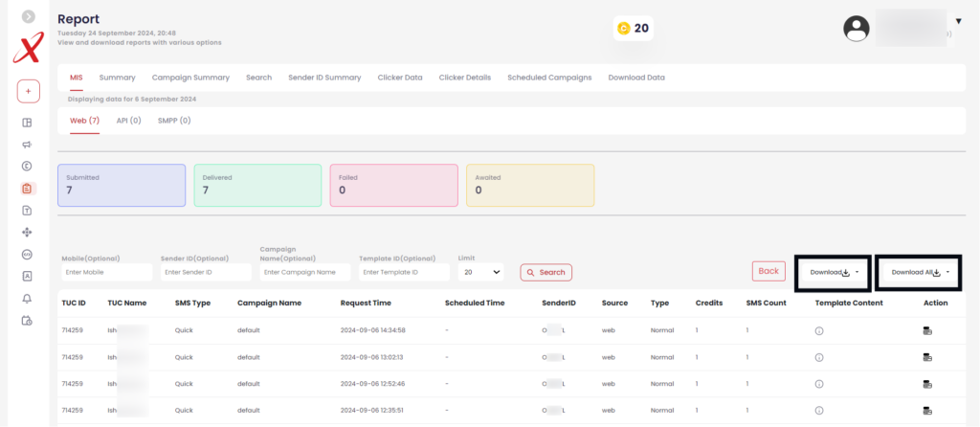Open the Clicker Details tab
This screenshot has height=427, width=980.
(x=465, y=78)
